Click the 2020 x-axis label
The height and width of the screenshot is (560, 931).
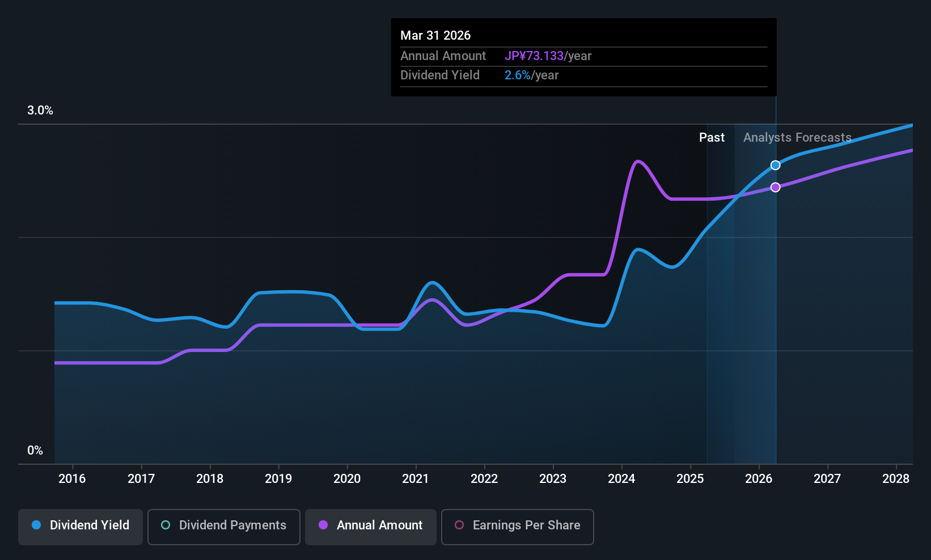347,478
